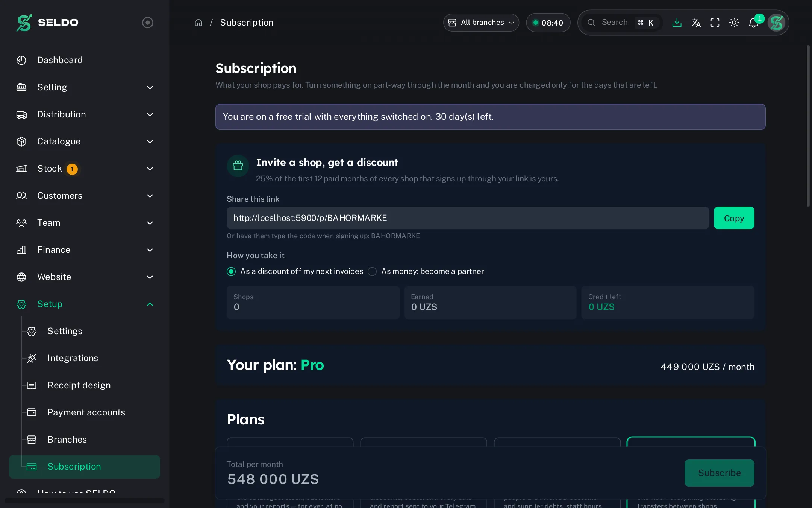
Task: Click the referral link text field
Action: [468, 218]
